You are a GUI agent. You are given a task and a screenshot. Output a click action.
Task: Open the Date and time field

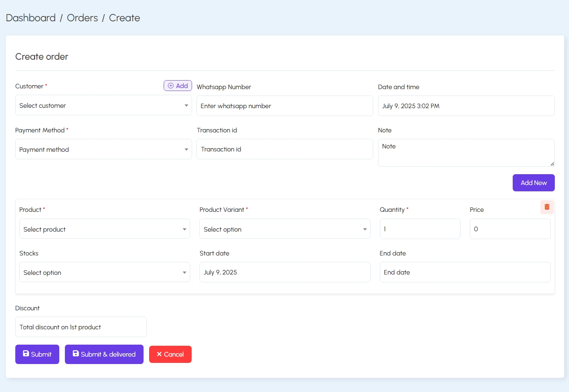point(466,106)
